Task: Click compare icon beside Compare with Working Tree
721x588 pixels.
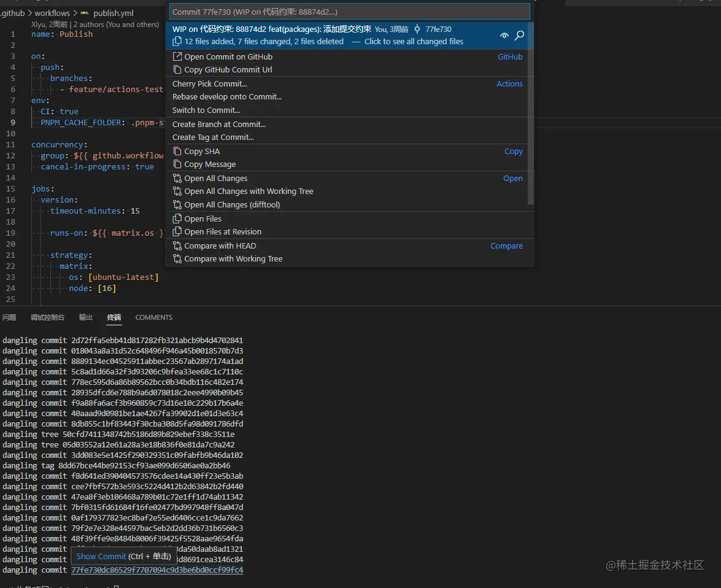Action: [177, 259]
